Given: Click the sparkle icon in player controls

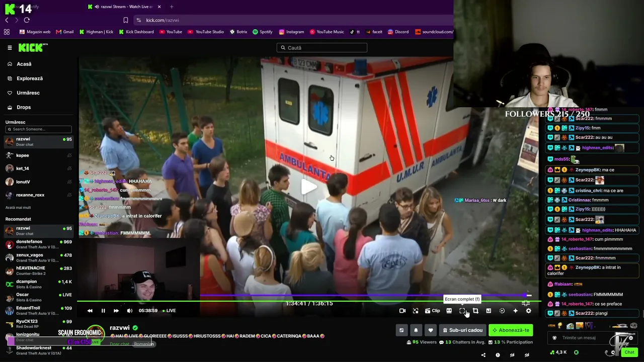Looking at the screenshot, I should tap(515, 311).
